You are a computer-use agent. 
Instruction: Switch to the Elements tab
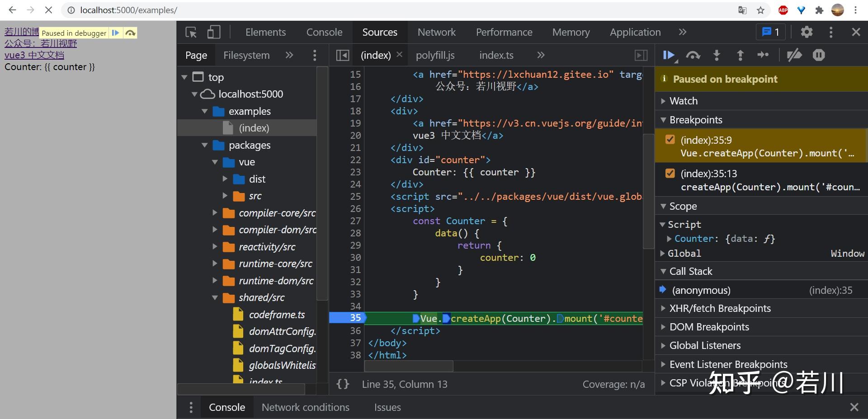(265, 32)
